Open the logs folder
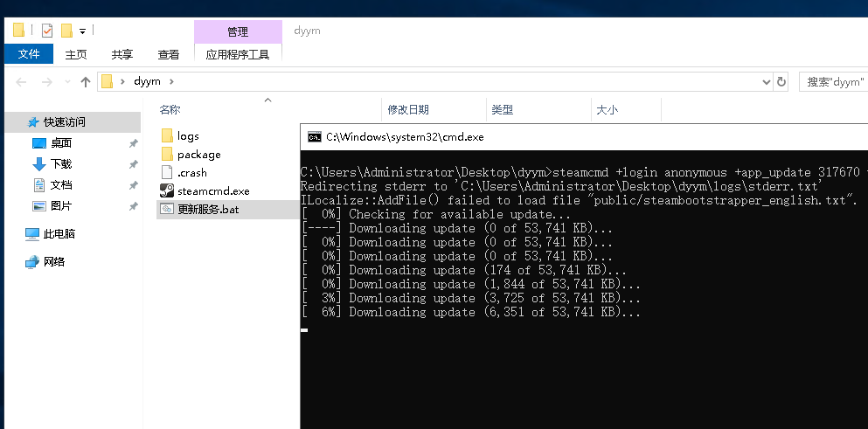This screenshot has height=429, width=868. pyautogui.click(x=188, y=136)
